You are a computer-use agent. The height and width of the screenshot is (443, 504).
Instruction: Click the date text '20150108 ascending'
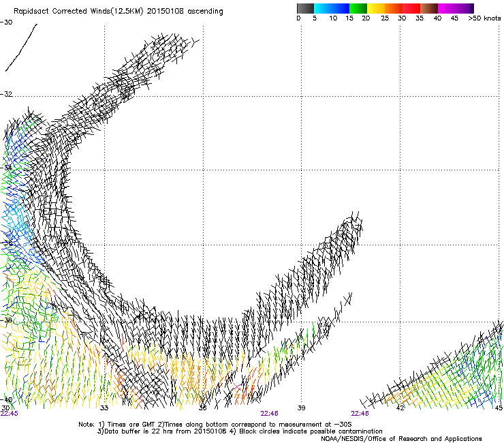point(185,12)
